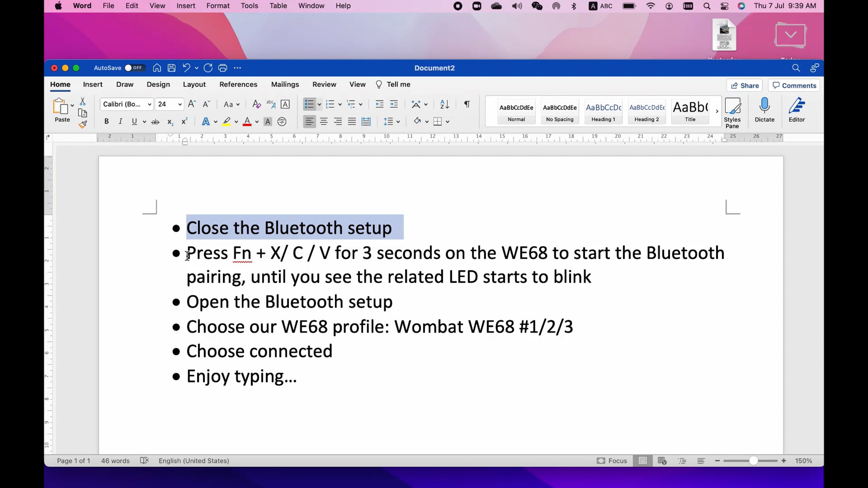
Task: Open the font size dropdown
Action: click(180, 104)
